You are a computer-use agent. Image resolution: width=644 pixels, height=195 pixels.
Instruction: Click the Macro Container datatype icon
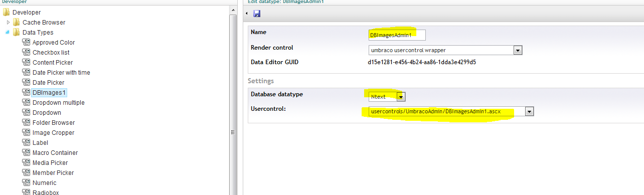[x=27, y=152]
